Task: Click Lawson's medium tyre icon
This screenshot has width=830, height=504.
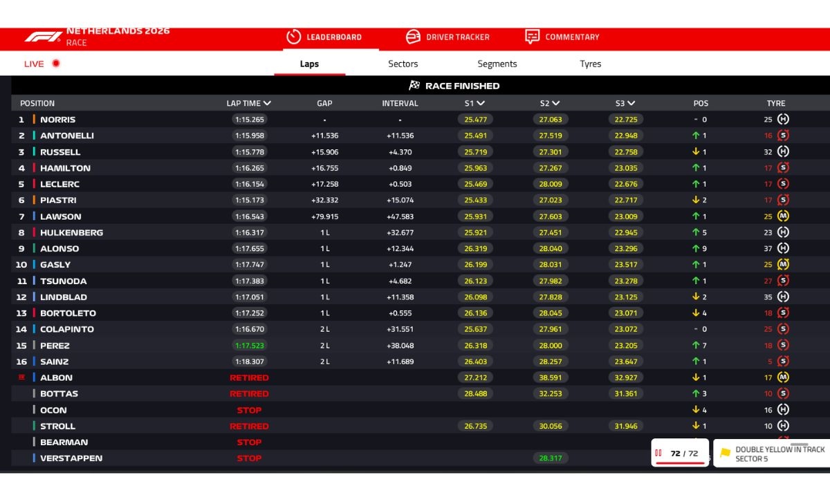Action: pos(783,216)
